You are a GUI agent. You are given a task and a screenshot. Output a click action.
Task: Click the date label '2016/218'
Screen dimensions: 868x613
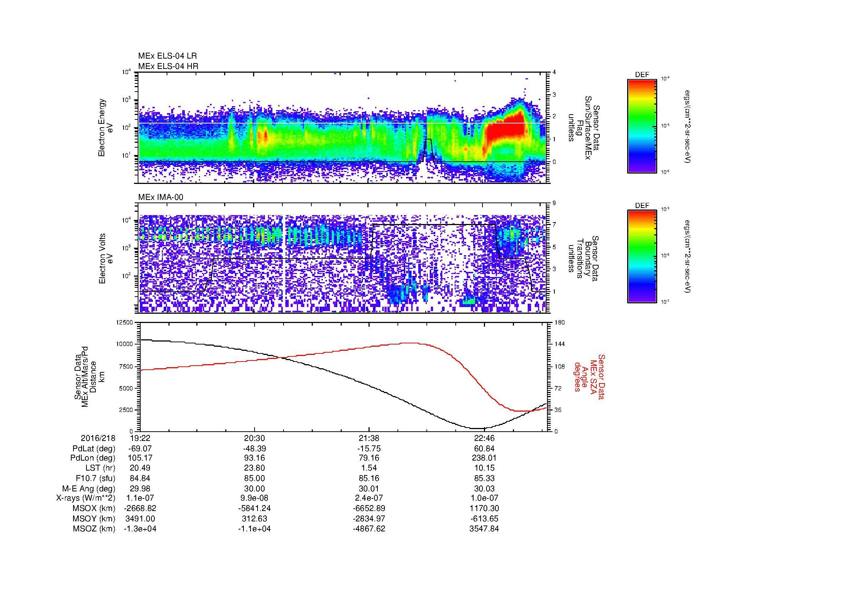pyautogui.click(x=98, y=438)
